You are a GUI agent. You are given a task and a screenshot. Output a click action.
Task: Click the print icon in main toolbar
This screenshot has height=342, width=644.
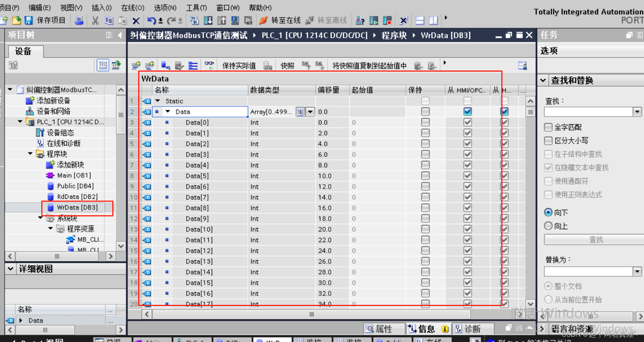(x=79, y=20)
